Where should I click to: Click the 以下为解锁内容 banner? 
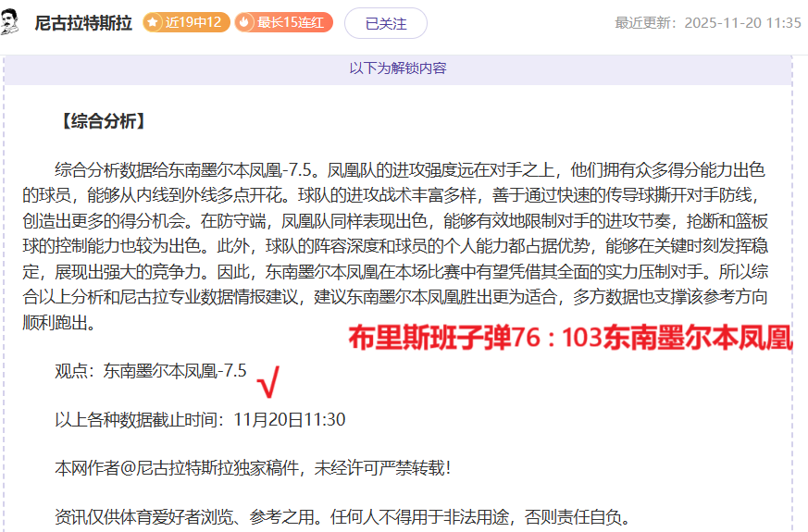click(398, 68)
